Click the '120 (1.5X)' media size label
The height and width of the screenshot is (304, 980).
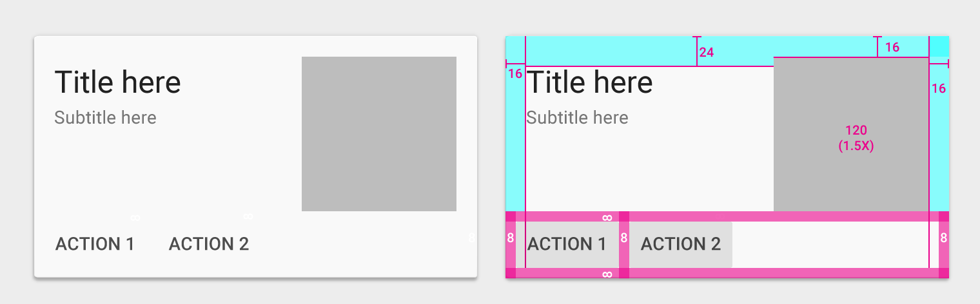coord(856,138)
